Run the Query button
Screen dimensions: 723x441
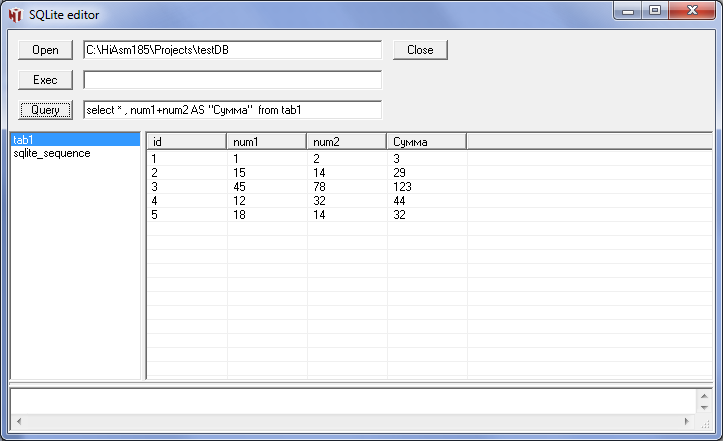point(45,110)
